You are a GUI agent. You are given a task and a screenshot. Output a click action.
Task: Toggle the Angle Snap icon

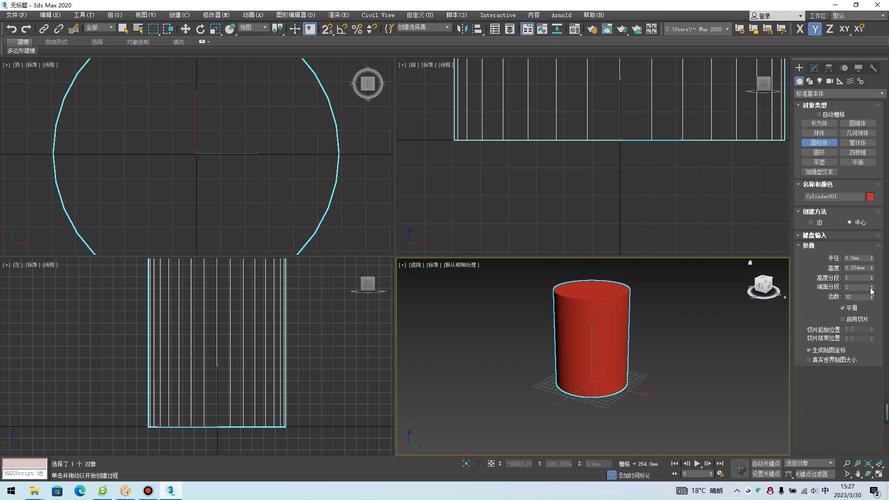click(342, 29)
